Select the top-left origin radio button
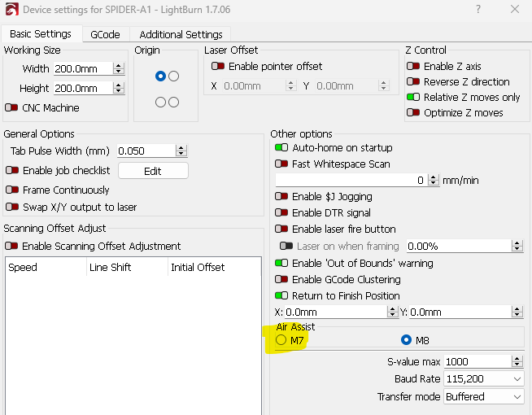 pyautogui.click(x=160, y=76)
